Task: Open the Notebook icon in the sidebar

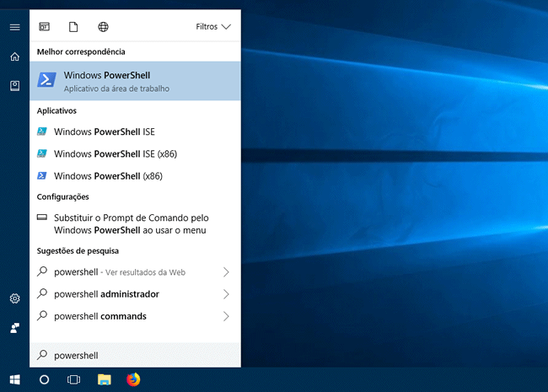Action: click(x=14, y=85)
